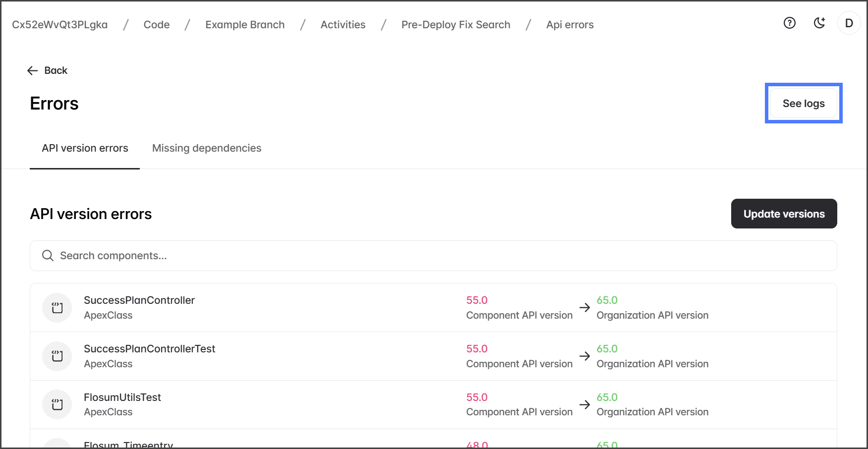Click the Back arrow icon
Screen dimensions: 868x449
(x=33, y=71)
